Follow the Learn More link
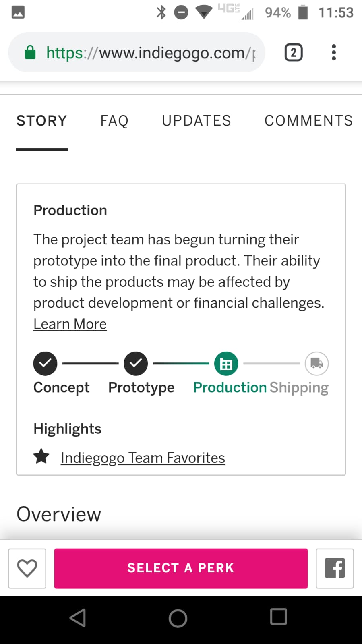The width and height of the screenshot is (362, 644). (70, 324)
